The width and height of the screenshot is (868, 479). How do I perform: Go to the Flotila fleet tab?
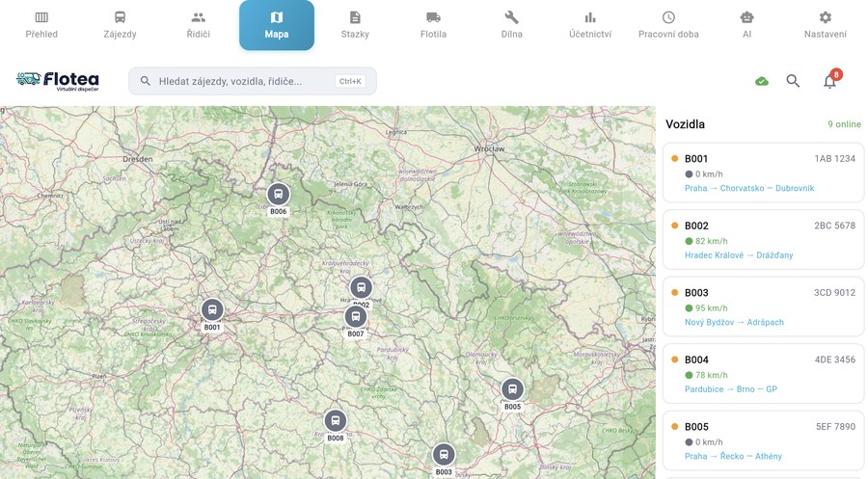tap(433, 25)
